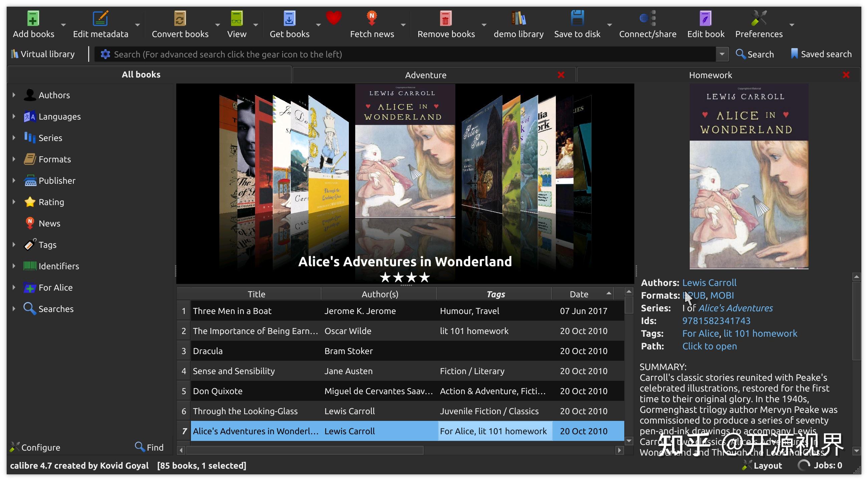Select the Virtual library toggle
This screenshot has width=868, height=481.
pos(43,54)
